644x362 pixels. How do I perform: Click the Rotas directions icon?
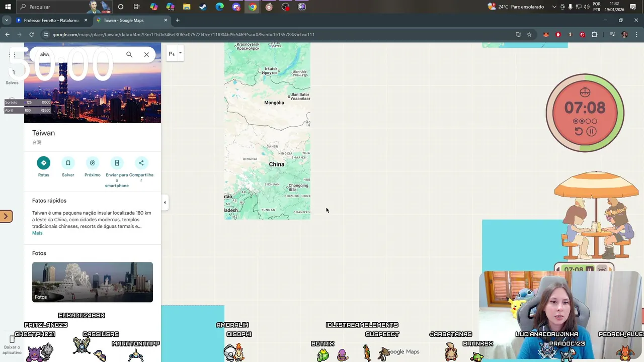pyautogui.click(x=44, y=163)
